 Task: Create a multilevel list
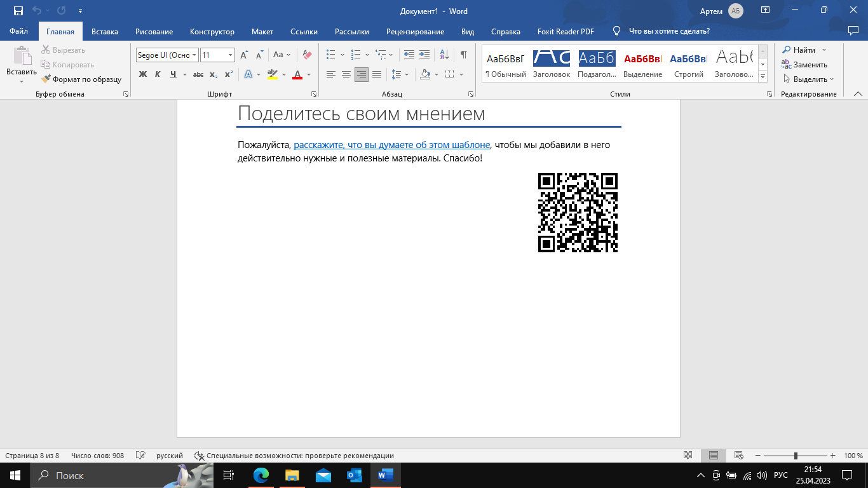381,55
